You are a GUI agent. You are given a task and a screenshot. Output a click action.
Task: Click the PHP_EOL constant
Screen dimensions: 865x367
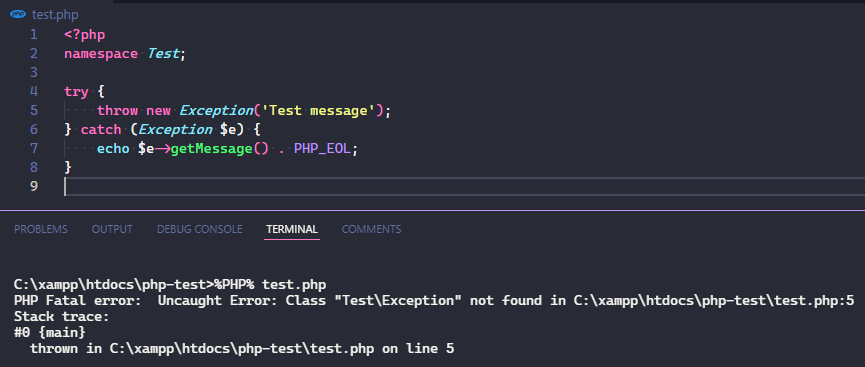pyautogui.click(x=322, y=149)
